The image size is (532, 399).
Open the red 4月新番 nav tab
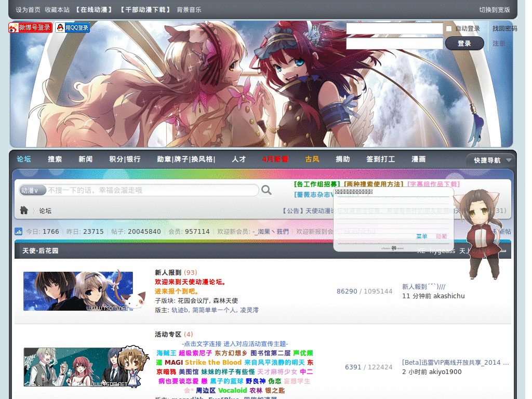point(275,159)
